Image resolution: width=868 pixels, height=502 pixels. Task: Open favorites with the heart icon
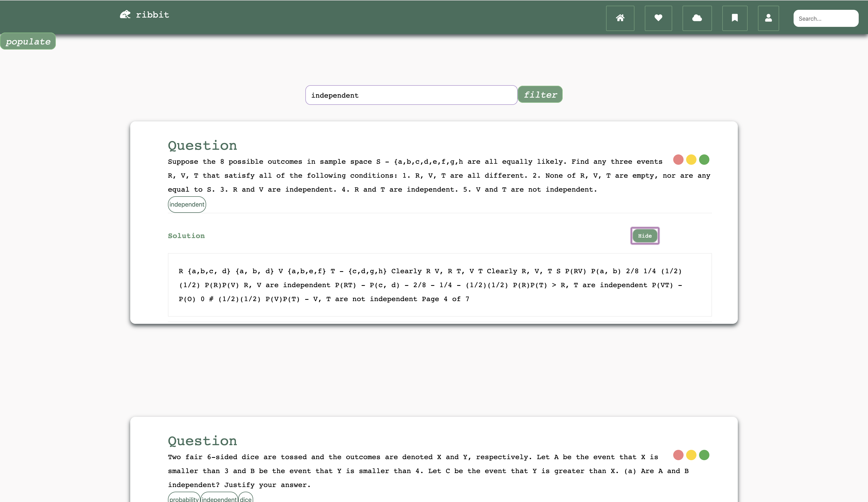[658, 18]
